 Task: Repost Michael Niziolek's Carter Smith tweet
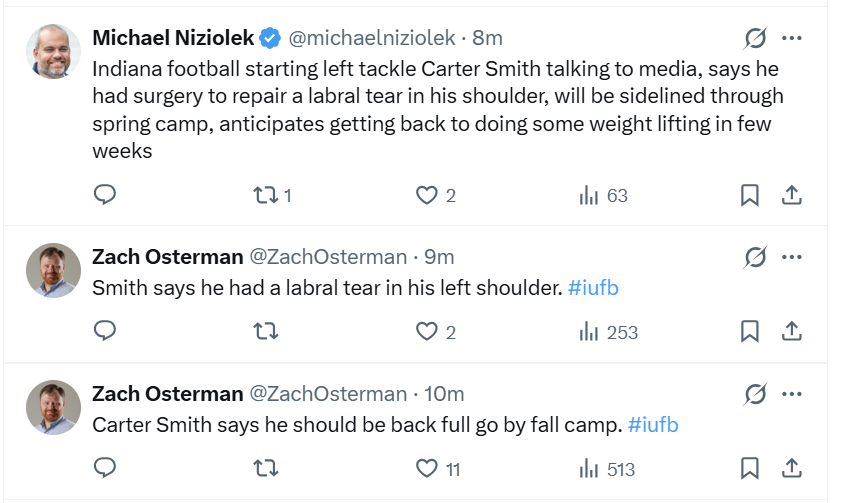(x=264, y=195)
